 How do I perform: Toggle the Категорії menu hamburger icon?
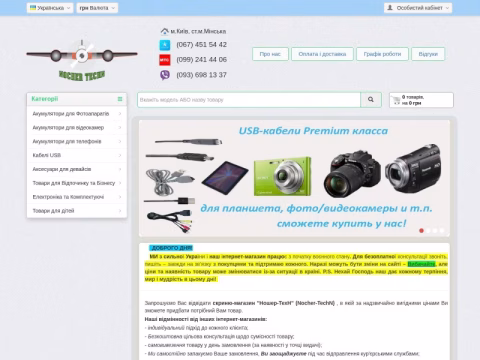pos(120,99)
